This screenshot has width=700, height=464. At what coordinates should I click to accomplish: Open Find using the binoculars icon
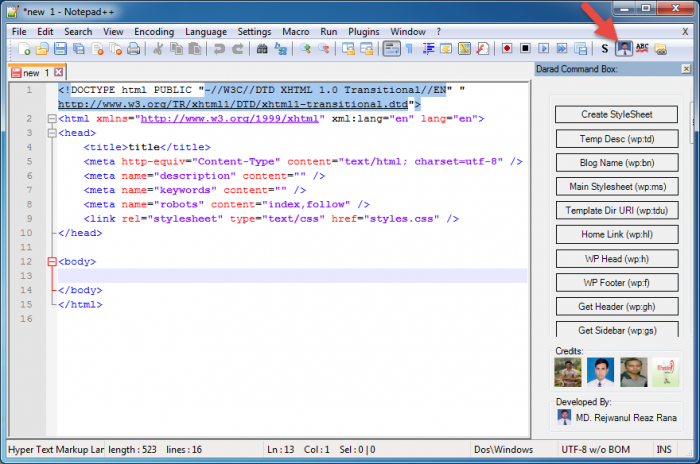(x=263, y=48)
